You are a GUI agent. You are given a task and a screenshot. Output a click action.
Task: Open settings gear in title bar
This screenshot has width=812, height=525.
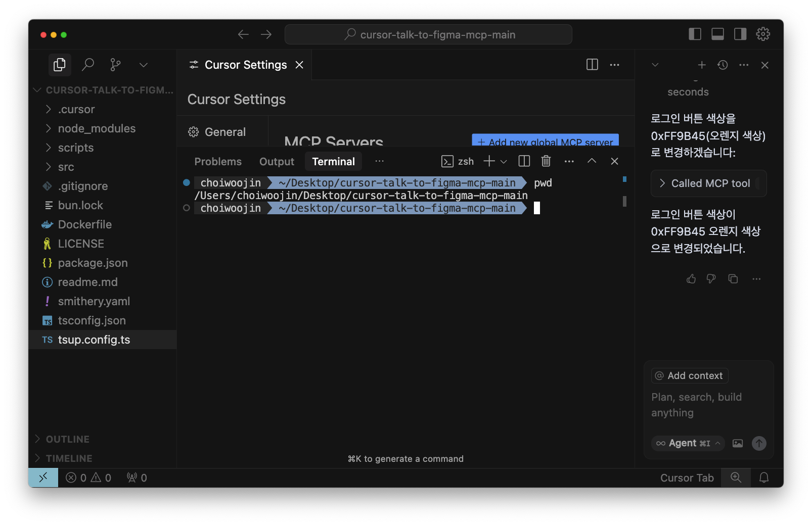click(x=763, y=34)
